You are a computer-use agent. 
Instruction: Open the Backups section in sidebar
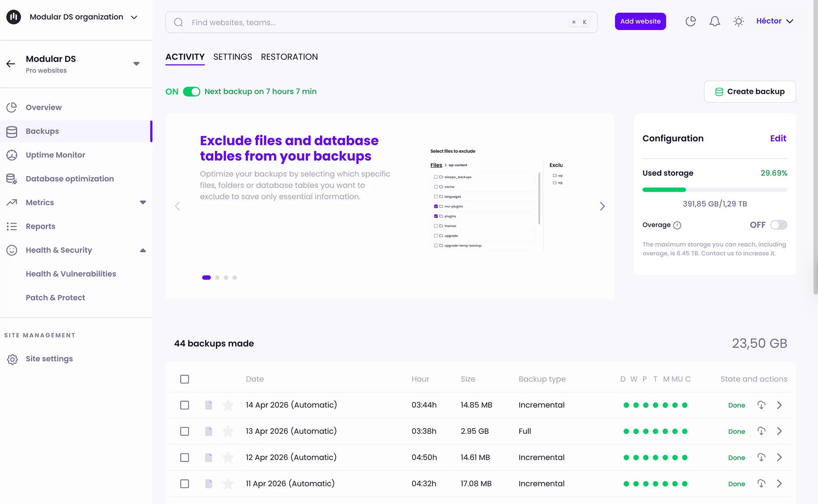[x=42, y=131]
